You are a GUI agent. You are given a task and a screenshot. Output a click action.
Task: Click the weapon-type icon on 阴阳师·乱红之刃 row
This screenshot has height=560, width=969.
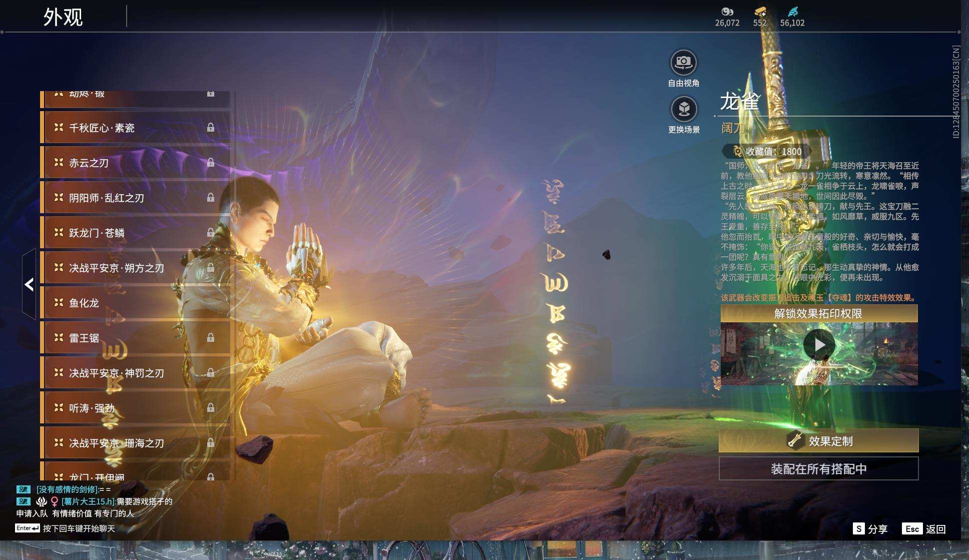pos(59,197)
